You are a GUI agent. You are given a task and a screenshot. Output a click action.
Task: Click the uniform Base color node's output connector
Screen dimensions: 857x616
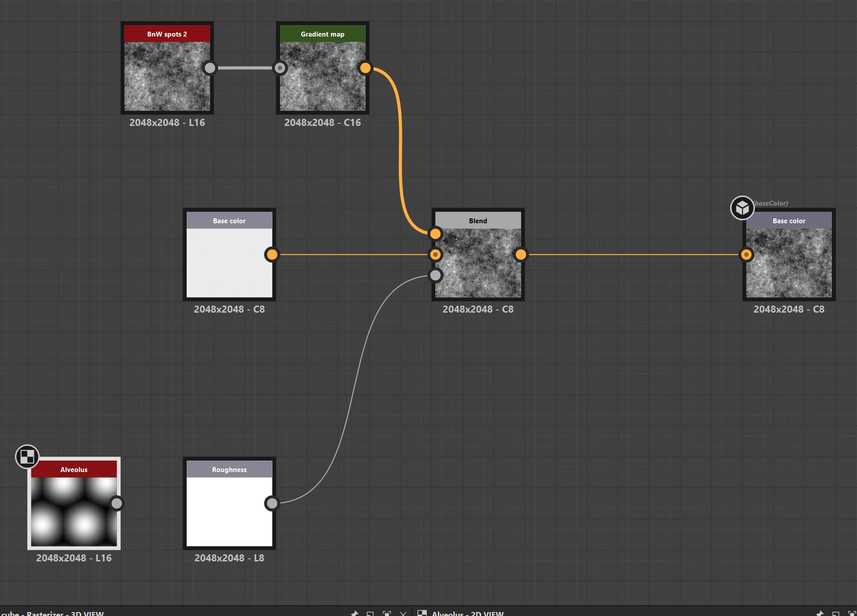pyautogui.click(x=272, y=255)
